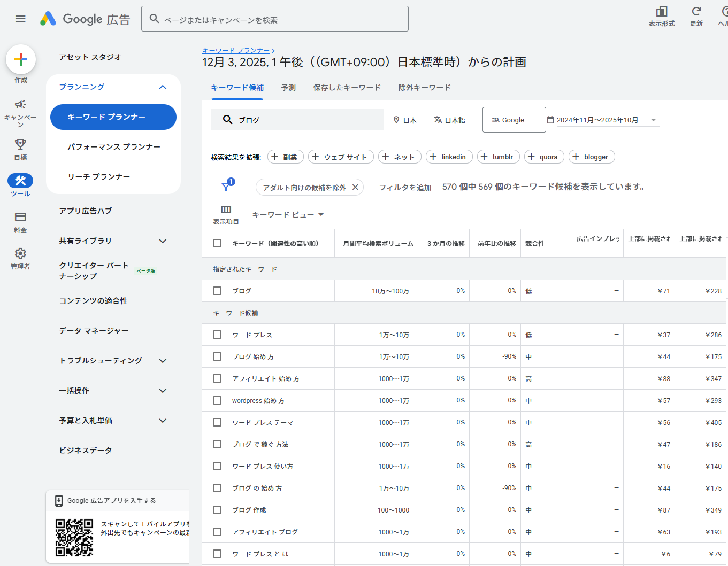Open 目標 trophy icon in sidebar
This screenshot has height=566, width=728.
click(x=20, y=144)
